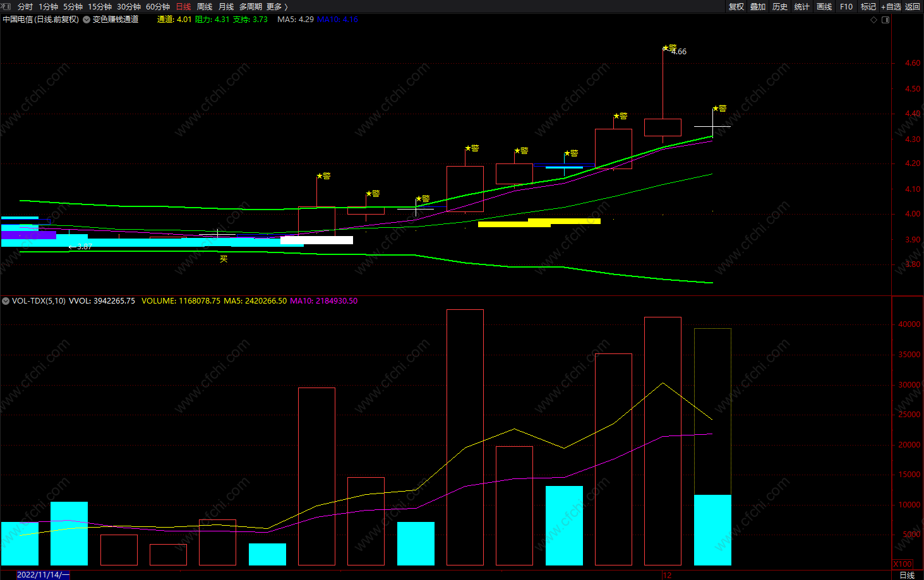Click the 返回 back button
Image resolution: width=924 pixels, height=580 pixels.
[x=913, y=6]
